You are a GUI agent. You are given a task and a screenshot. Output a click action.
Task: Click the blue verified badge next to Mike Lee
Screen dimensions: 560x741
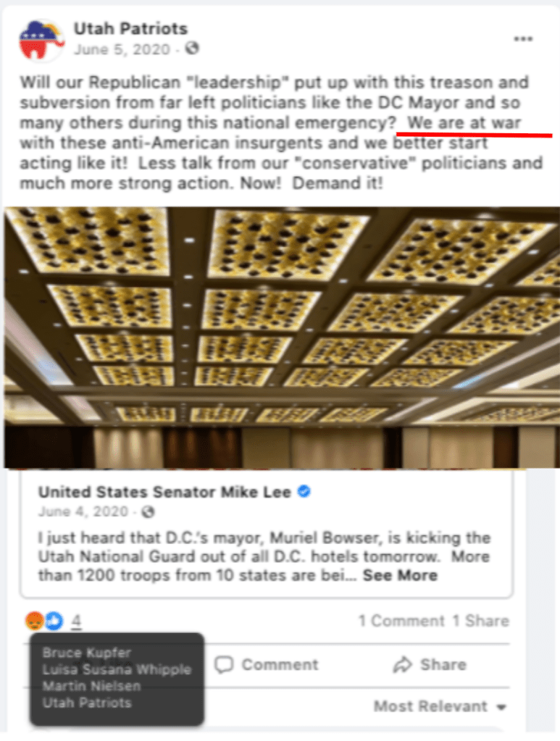click(x=304, y=492)
